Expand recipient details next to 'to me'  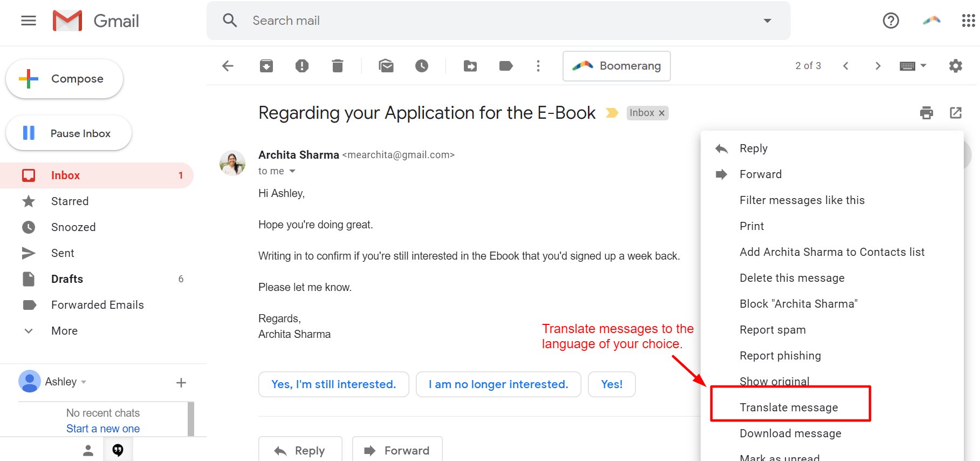tap(292, 171)
